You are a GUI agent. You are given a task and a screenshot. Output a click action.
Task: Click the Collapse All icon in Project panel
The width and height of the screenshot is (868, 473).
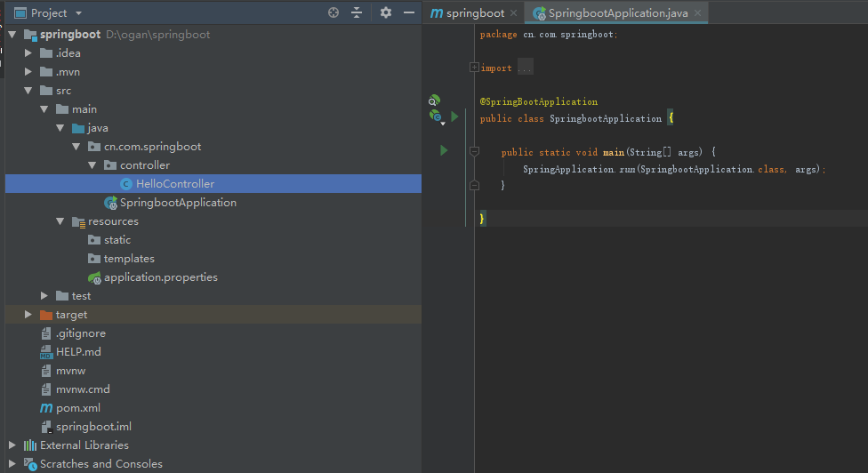357,12
